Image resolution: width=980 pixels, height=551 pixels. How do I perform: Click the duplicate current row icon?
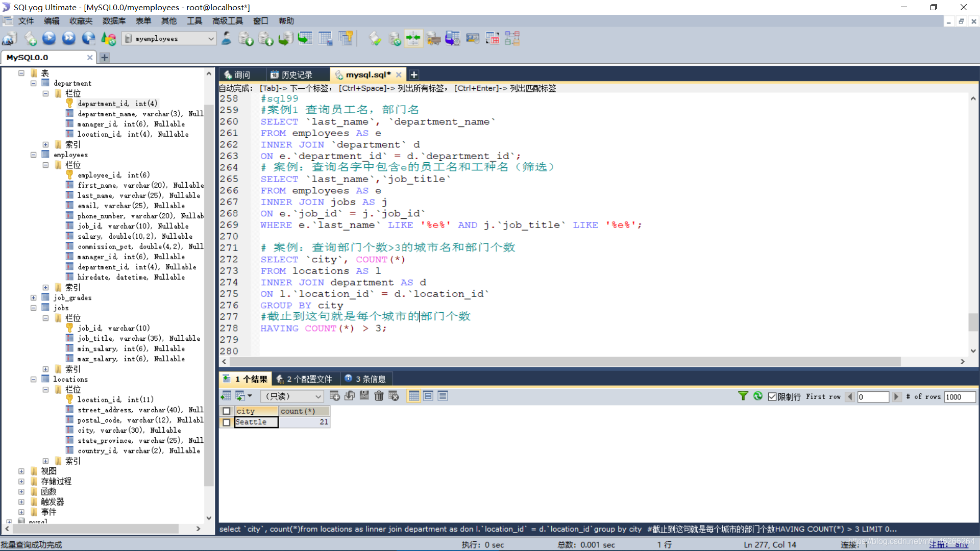[x=350, y=396]
